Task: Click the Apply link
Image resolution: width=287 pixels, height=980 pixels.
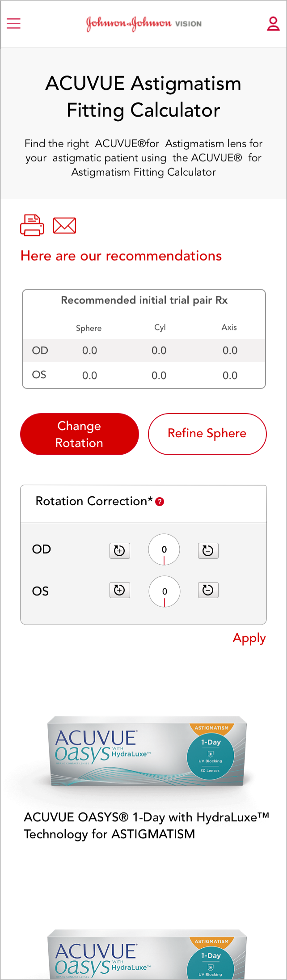Action: pyautogui.click(x=249, y=638)
